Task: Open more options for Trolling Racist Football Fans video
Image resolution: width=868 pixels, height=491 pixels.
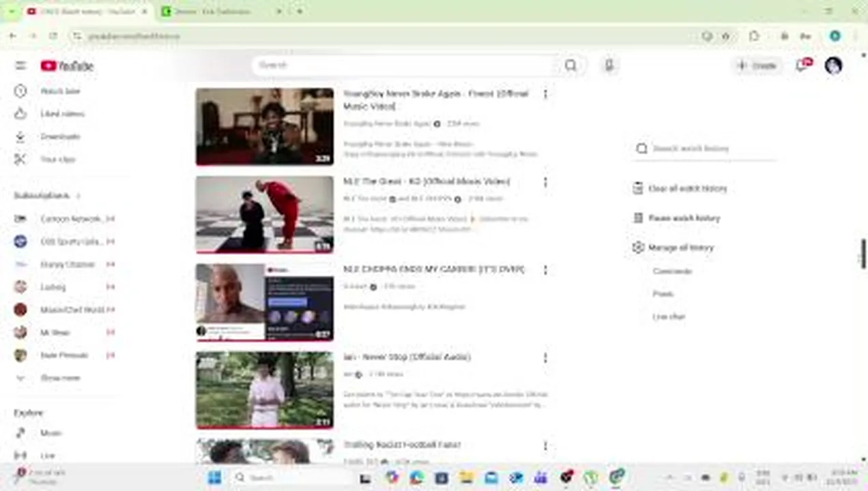Action: pyautogui.click(x=545, y=445)
